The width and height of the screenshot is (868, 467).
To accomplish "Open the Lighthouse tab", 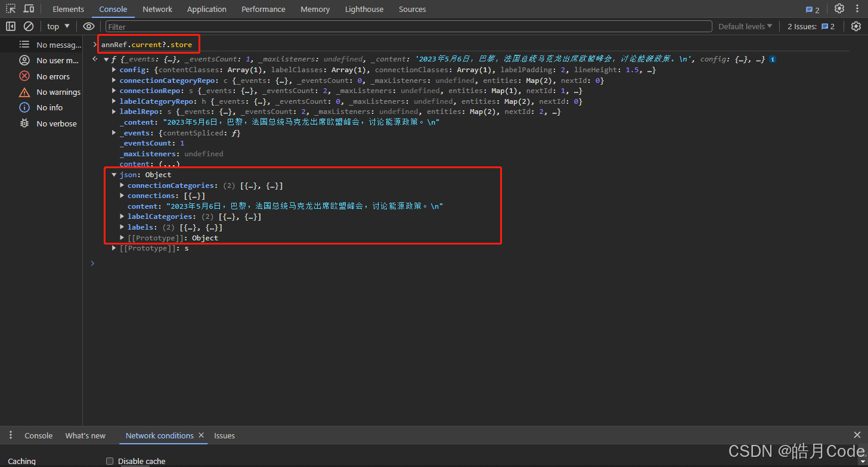I will (x=364, y=9).
